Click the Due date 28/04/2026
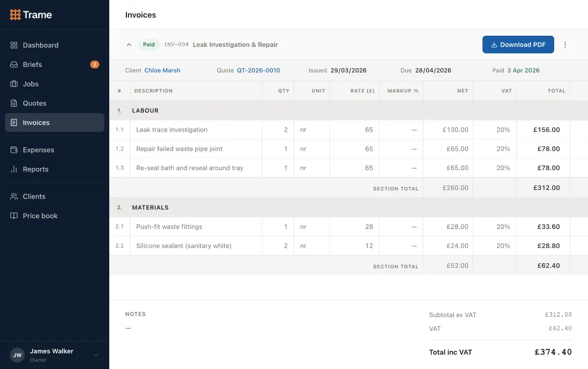Image resolution: width=588 pixels, height=369 pixels. coord(433,70)
